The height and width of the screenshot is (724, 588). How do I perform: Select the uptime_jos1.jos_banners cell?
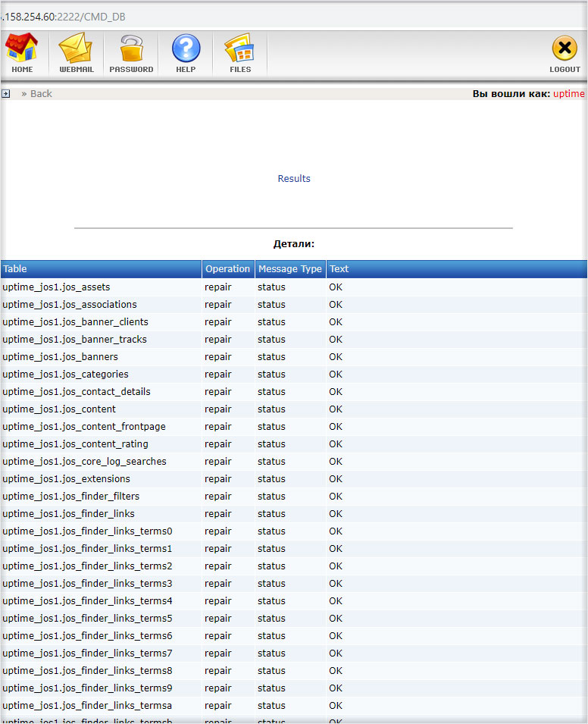coord(101,357)
